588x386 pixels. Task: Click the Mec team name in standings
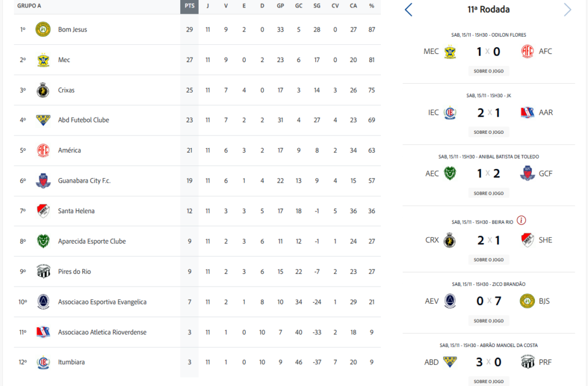pos(64,60)
